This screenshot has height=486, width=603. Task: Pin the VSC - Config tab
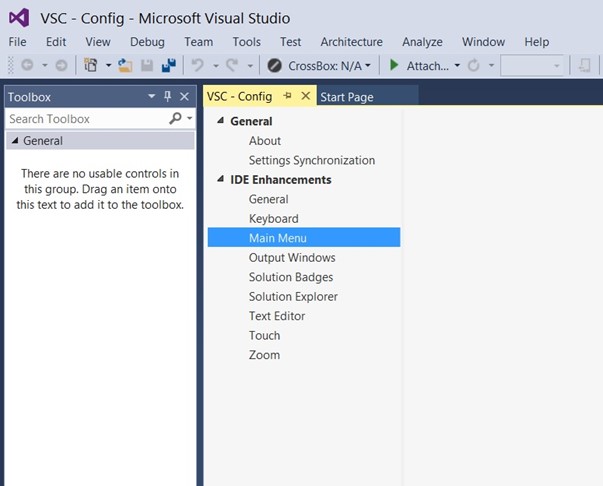pos(287,96)
